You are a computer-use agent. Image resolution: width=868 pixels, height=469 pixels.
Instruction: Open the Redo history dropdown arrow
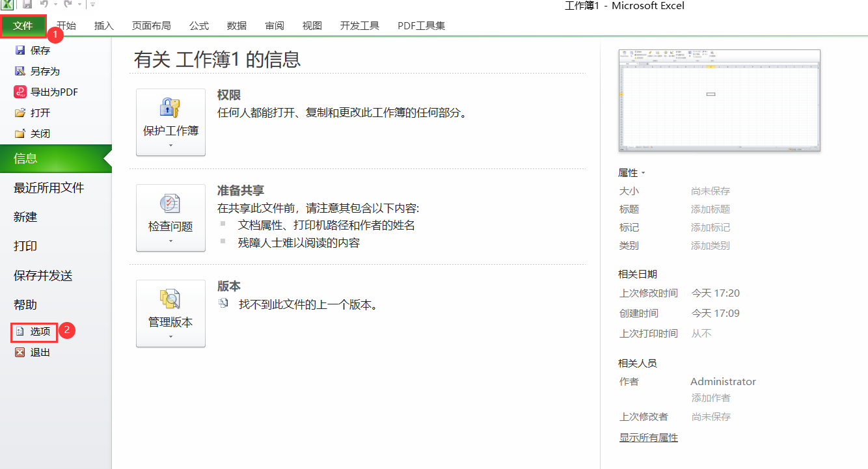[x=79, y=5]
